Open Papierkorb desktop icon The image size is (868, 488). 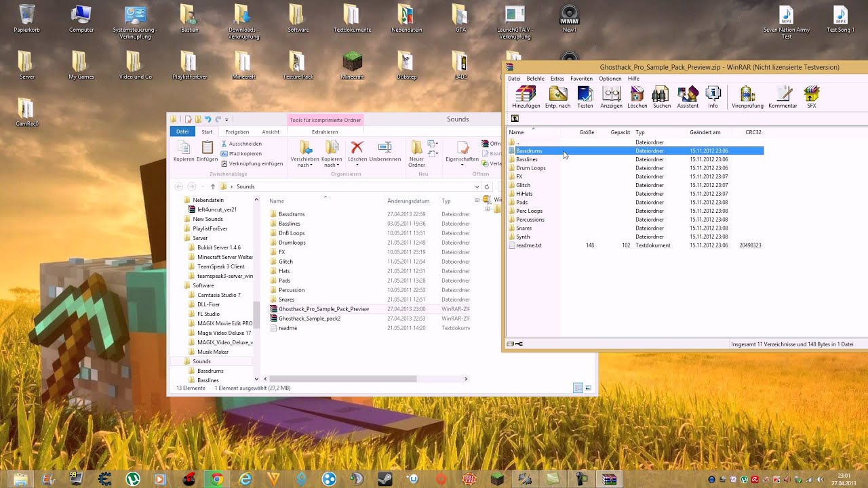click(27, 19)
